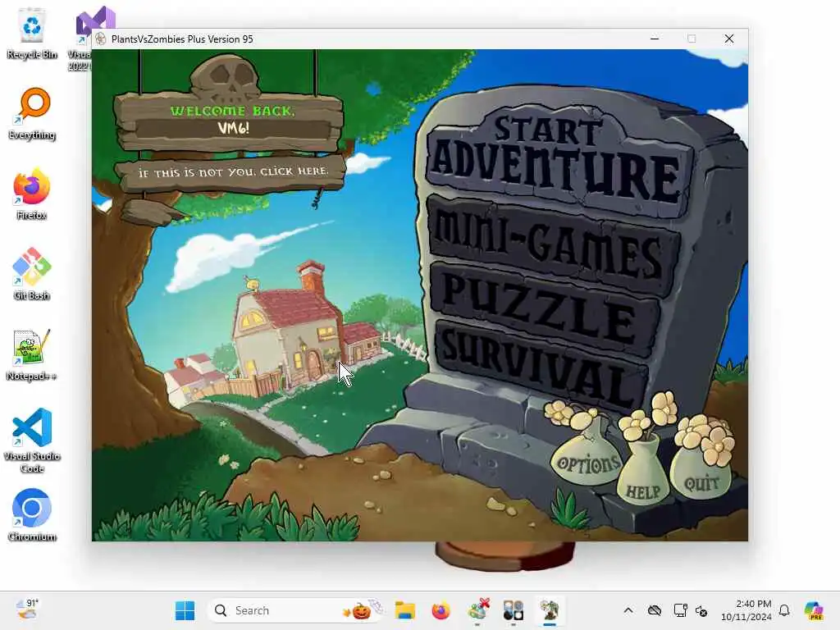The width and height of the screenshot is (840, 630).
Task: Open Survival mode on the tombstone
Action: click(541, 365)
